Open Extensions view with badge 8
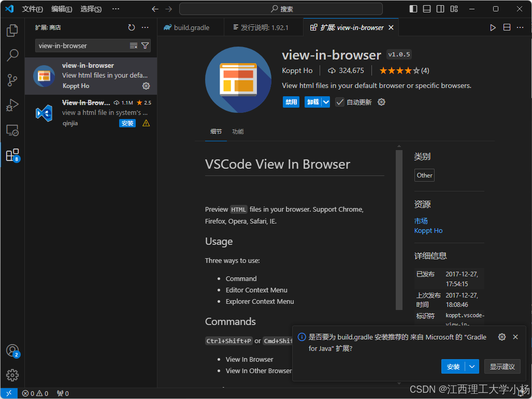Screen dimensions: 532x399 pyautogui.click(x=12, y=155)
